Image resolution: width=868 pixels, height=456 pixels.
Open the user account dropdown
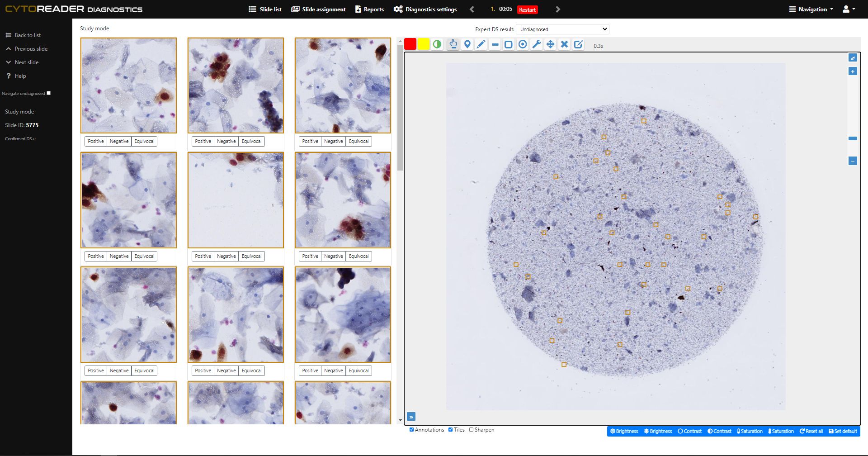point(849,9)
